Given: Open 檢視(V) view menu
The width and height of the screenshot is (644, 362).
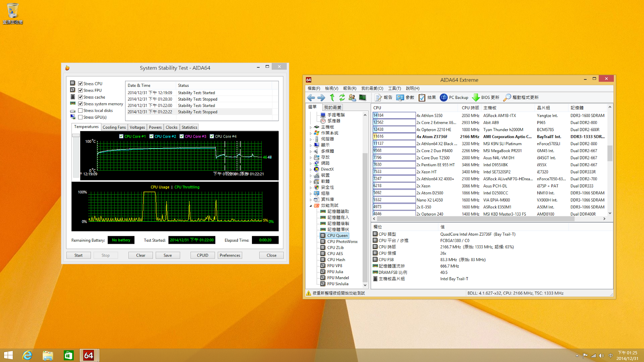Looking at the screenshot, I should coord(332,88).
